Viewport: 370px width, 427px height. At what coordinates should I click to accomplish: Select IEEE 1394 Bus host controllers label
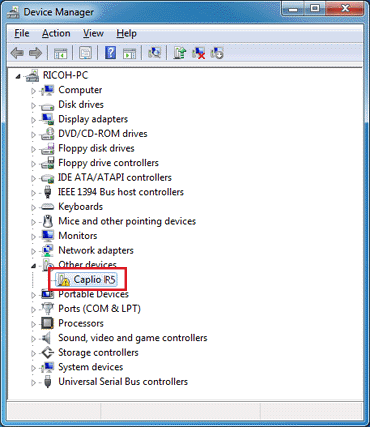click(x=121, y=192)
